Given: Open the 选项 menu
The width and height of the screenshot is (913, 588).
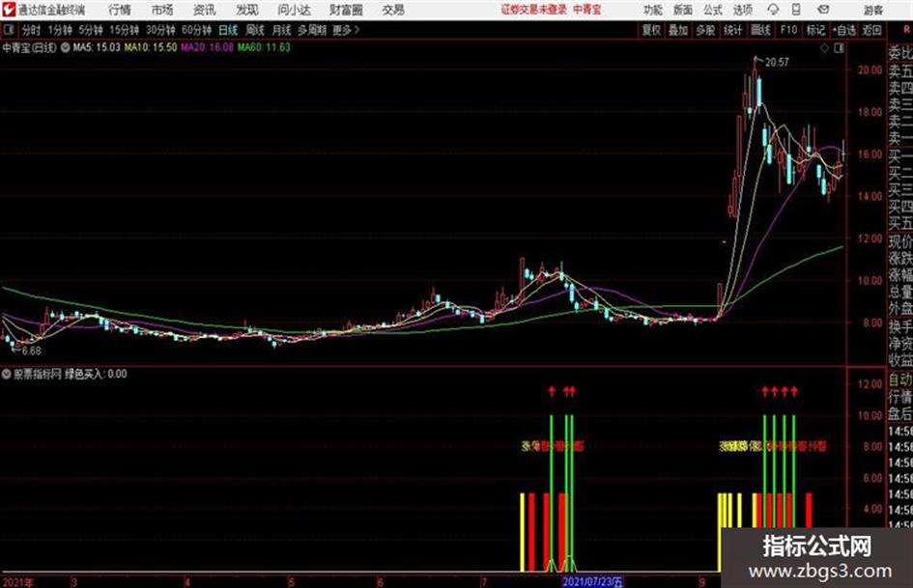Looking at the screenshot, I should (x=742, y=10).
